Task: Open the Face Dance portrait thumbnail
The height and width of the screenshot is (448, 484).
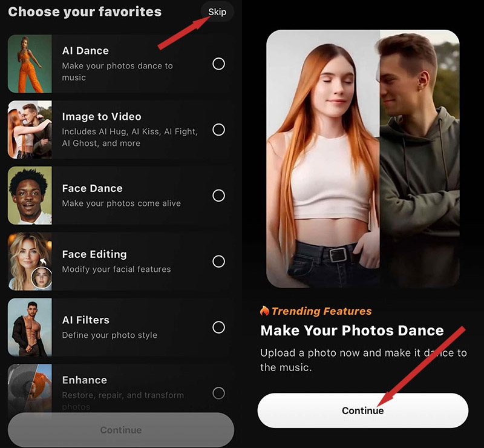Action: [30, 196]
